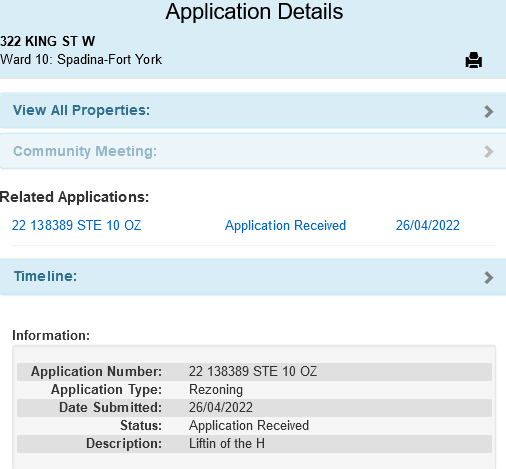Click the Timeline chevron arrow
Image resolution: width=506 pixels, height=469 pixels.
(x=489, y=277)
